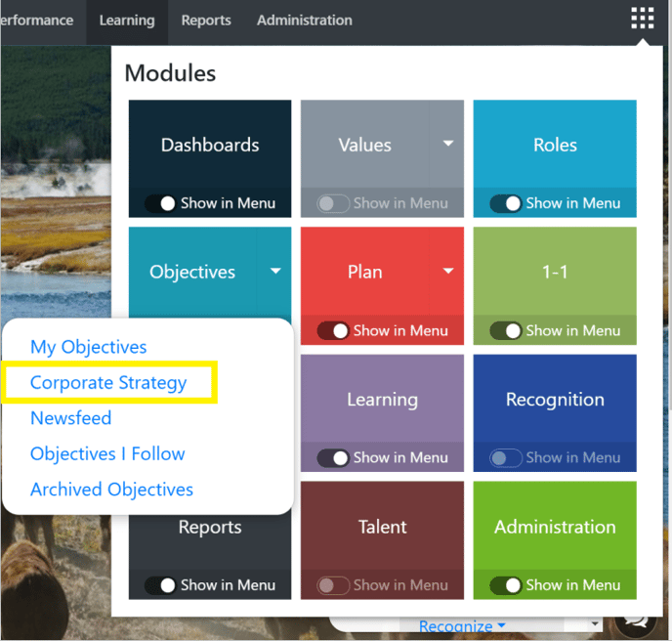Image resolution: width=672 pixels, height=641 pixels.
Task: Open the Recognize dropdown
Action: coord(462,626)
